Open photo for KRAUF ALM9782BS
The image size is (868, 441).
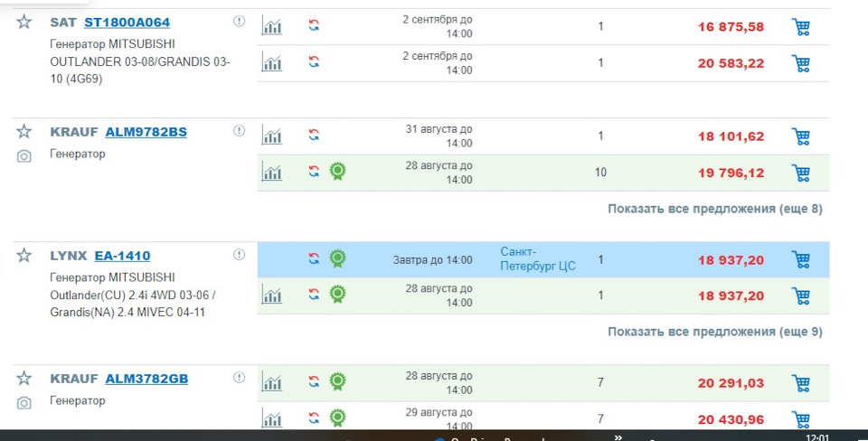24,156
